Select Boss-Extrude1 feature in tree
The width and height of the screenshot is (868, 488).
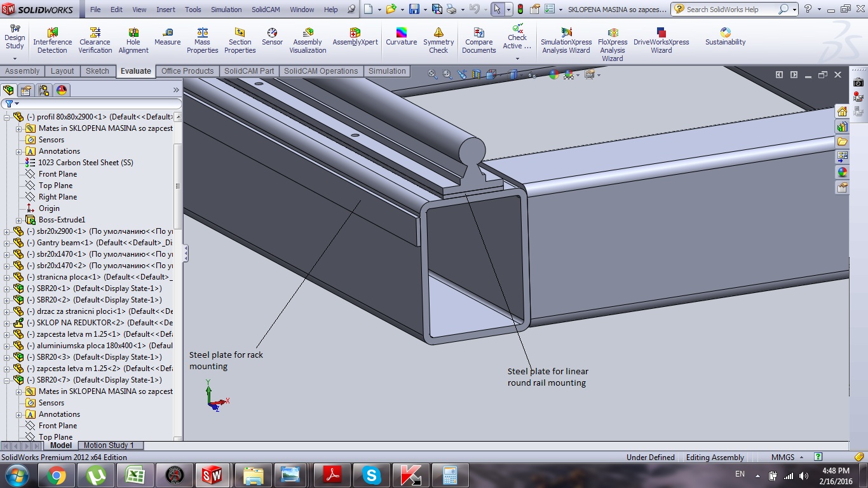(62, 220)
